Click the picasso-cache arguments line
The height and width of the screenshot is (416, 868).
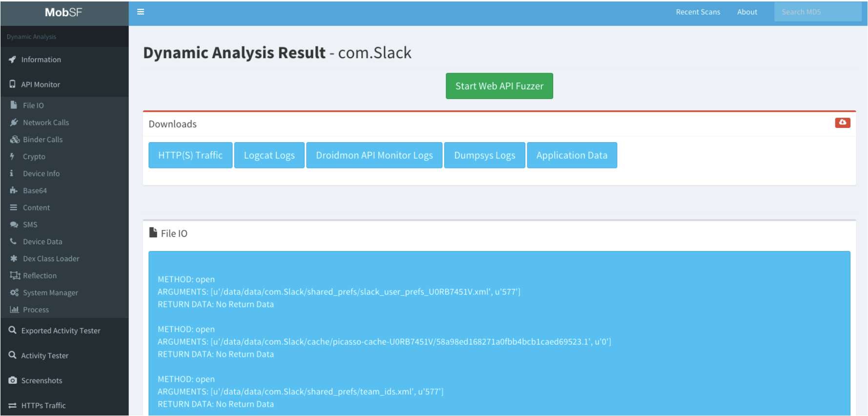384,342
